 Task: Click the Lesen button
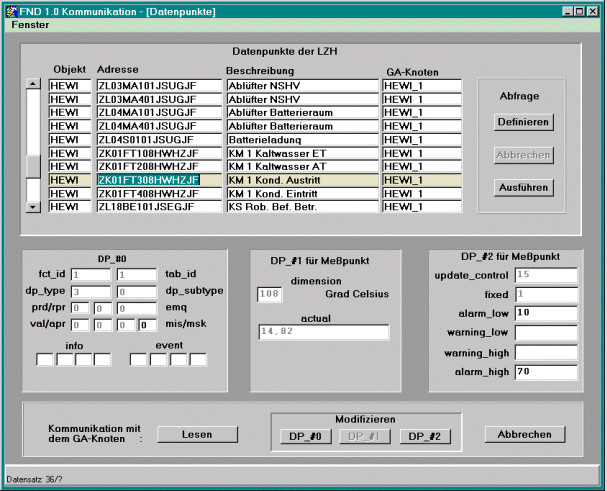(197, 434)
